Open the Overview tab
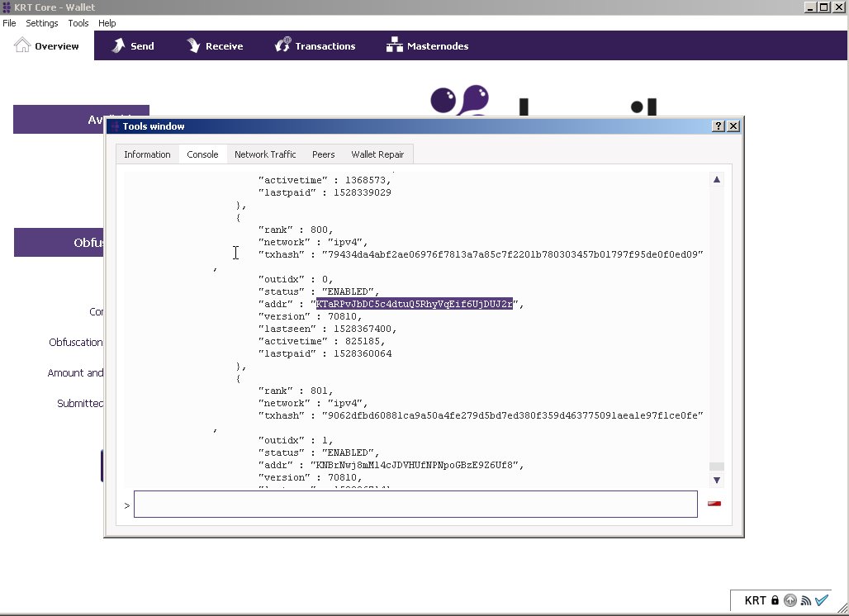 coord(46,46)
